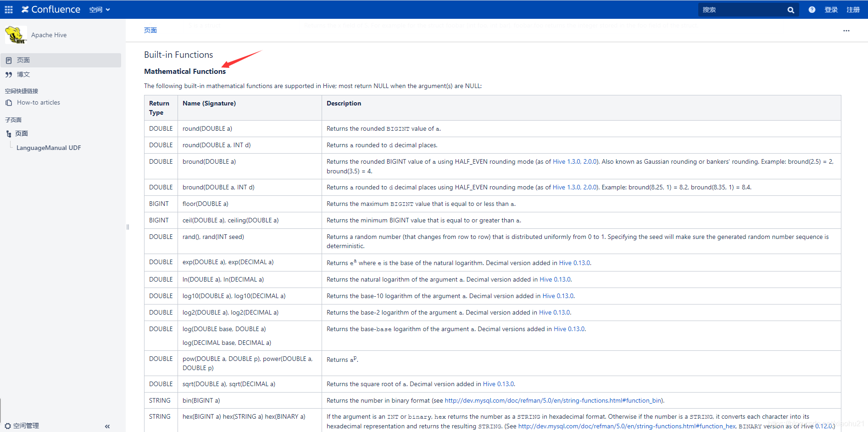This screenshot has height=432, width=868.
Task: Open Hive 0.13.0 link in log10 row
Action: pyautogui.click(x=558, y=296)
